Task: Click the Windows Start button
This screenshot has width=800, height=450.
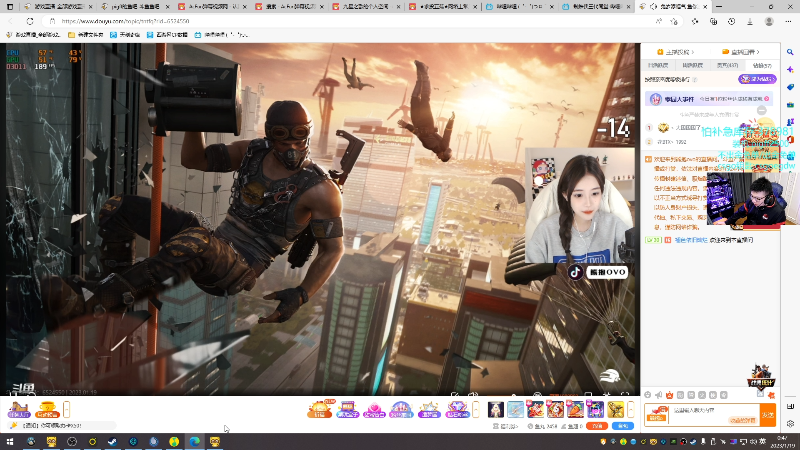Action: [10, 441]
